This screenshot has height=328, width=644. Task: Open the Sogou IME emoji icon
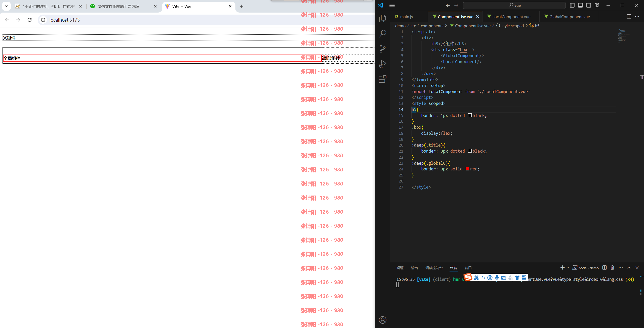(490, 277)
